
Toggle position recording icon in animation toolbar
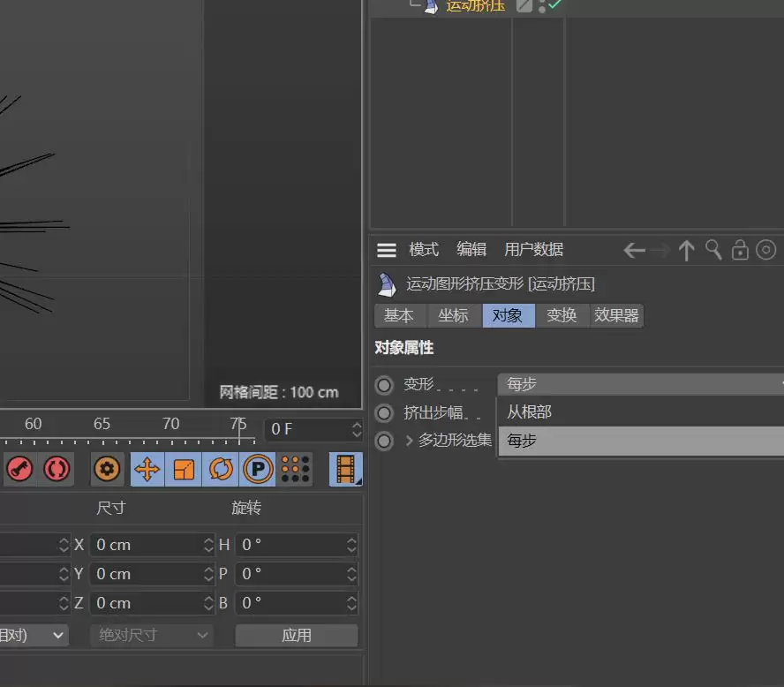point(147,469)
